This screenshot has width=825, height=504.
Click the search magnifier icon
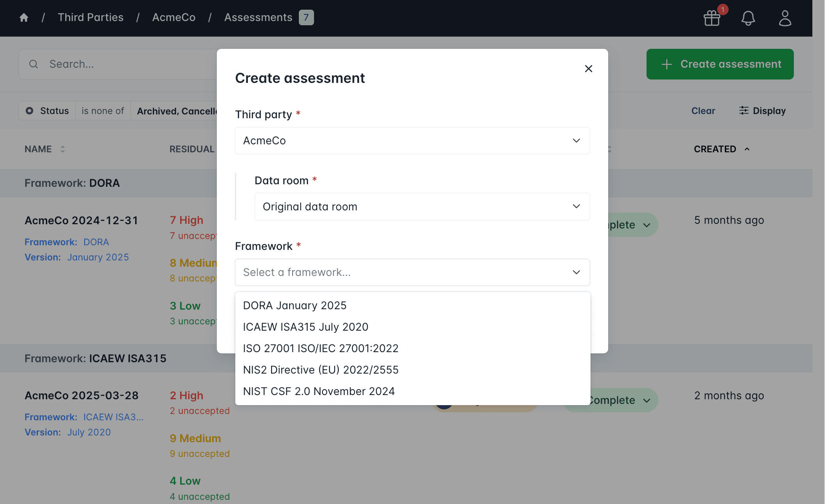[34, 64]
